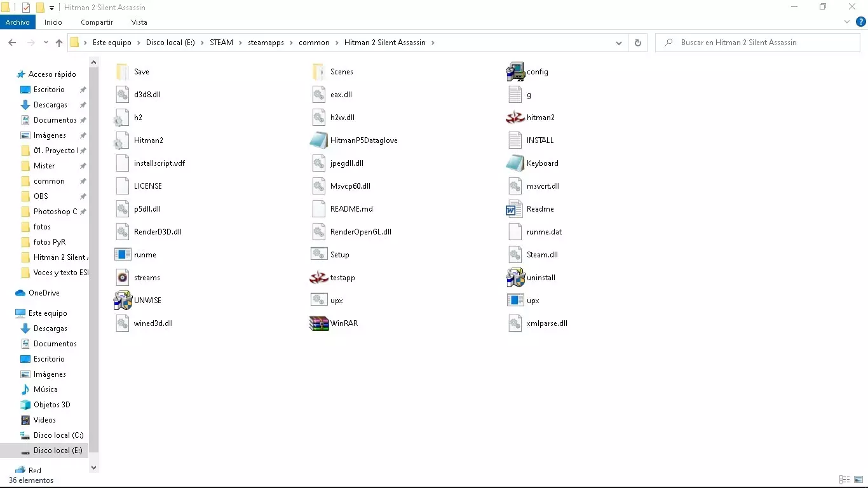This screenshot has width=868, height=488.
Task: Open the Archivo menu
Action: coord(18,22)
